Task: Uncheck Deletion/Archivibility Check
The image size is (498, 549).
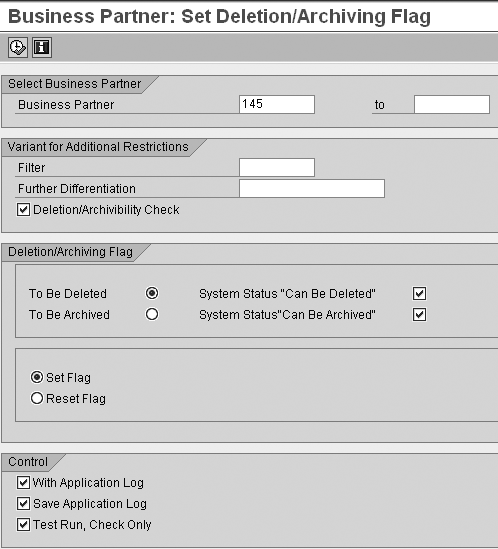Action: (23, 210)
